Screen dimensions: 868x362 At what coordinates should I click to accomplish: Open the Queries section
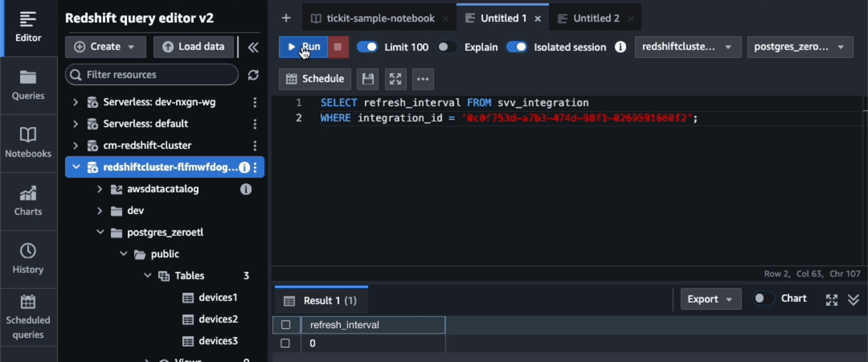[28, 86]
